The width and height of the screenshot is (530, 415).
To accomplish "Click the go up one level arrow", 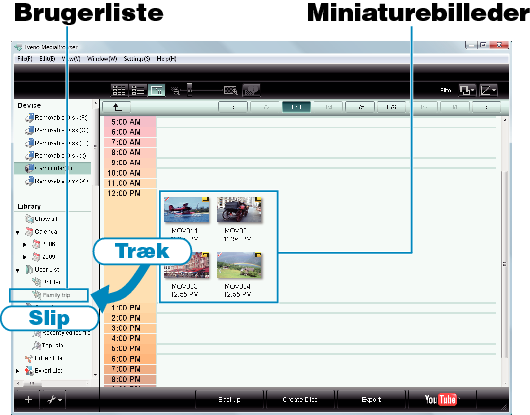I will (117, 107).
